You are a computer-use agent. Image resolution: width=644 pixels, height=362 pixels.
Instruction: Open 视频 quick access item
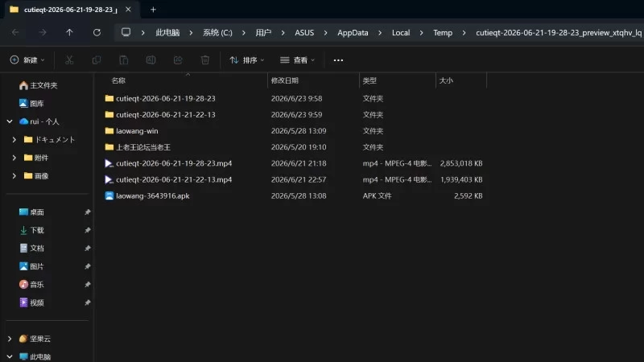(x=31, y=302)
